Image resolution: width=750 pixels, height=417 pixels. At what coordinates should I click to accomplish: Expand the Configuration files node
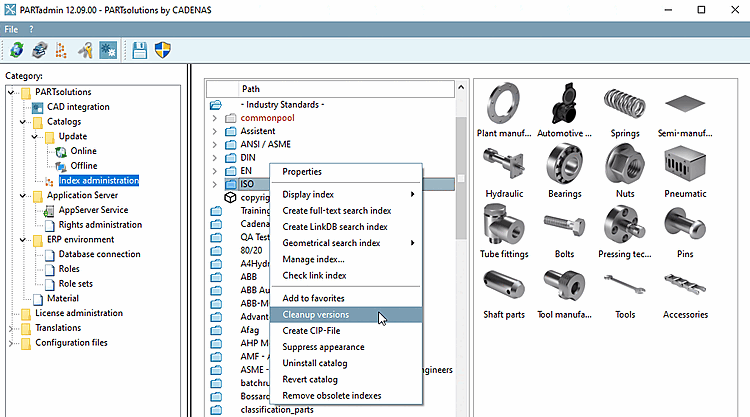coord(11,343)
